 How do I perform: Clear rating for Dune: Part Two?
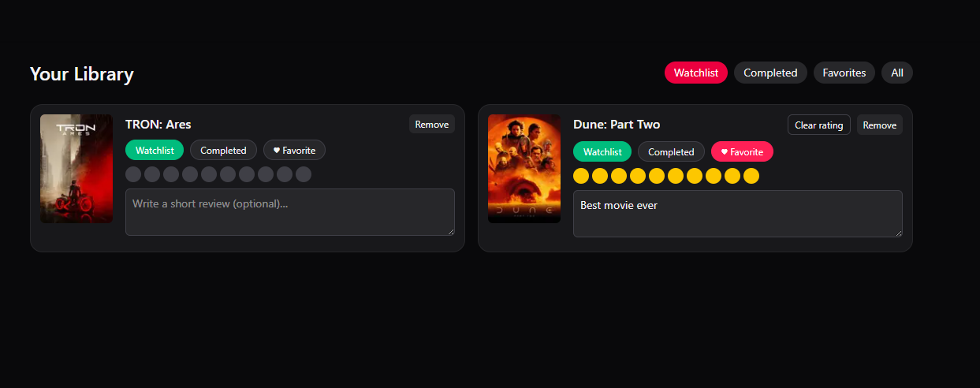pyautogui.click(x=818, y=125)
